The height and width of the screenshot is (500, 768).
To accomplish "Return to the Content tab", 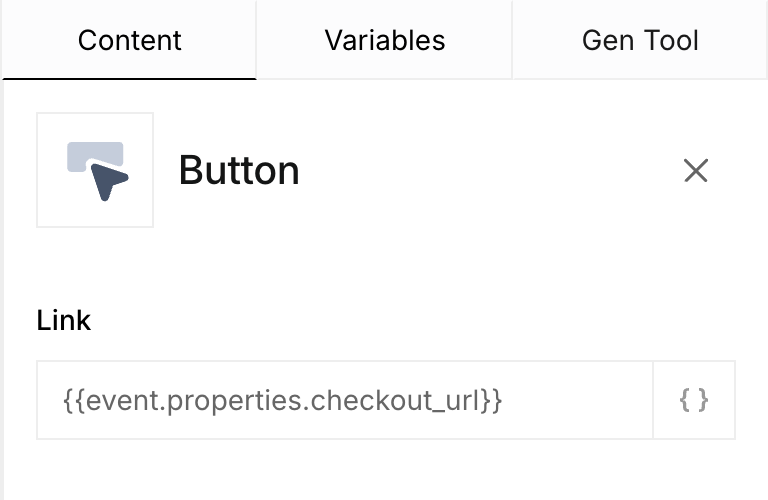I will tap(129, 40).
